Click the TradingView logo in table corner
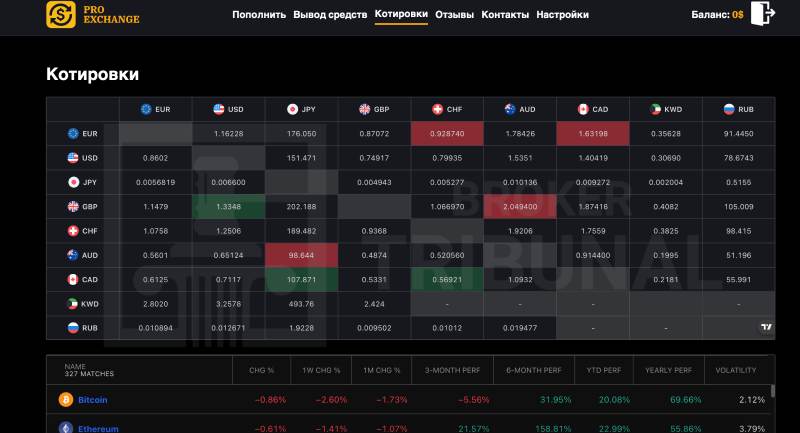This screenshot has height=433, width=800. coord(765,327)
